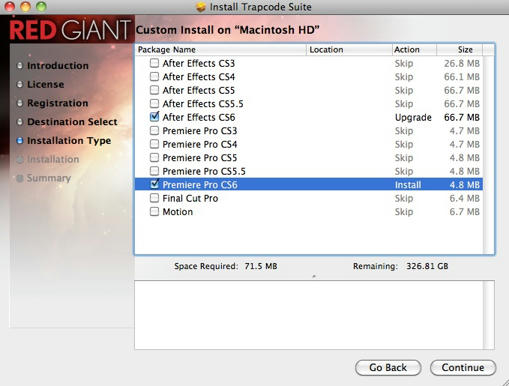Click the Package Name column header

[x=221, y=50]
